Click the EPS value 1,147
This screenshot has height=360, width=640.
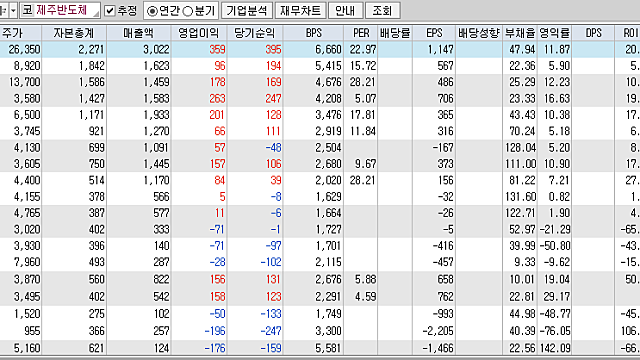440,50
